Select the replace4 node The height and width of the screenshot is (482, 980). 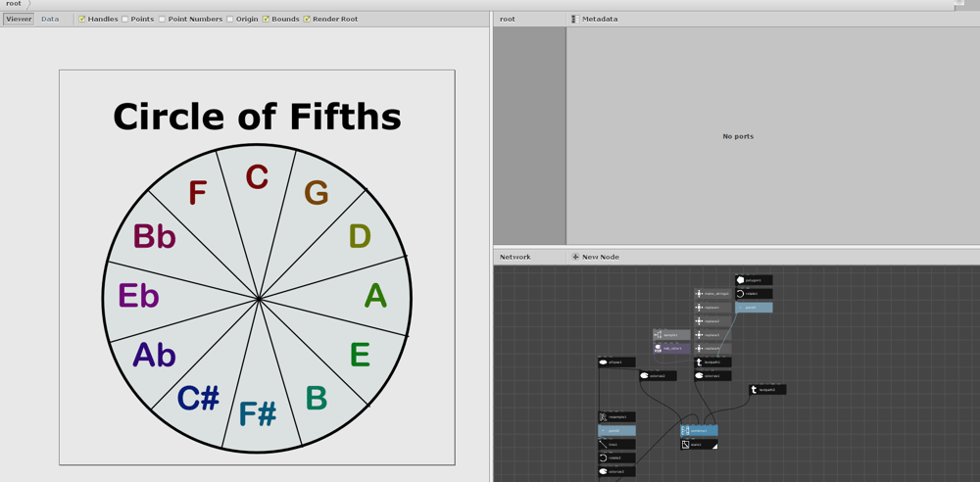pos(712,348)
